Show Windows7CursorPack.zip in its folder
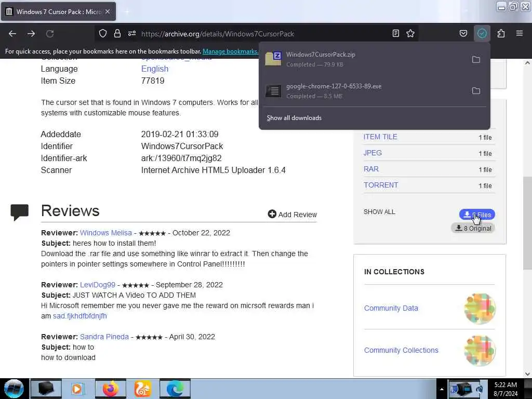The height and width of the screenshot is (399, 532). pyautogui.click(x=476, y=59)
